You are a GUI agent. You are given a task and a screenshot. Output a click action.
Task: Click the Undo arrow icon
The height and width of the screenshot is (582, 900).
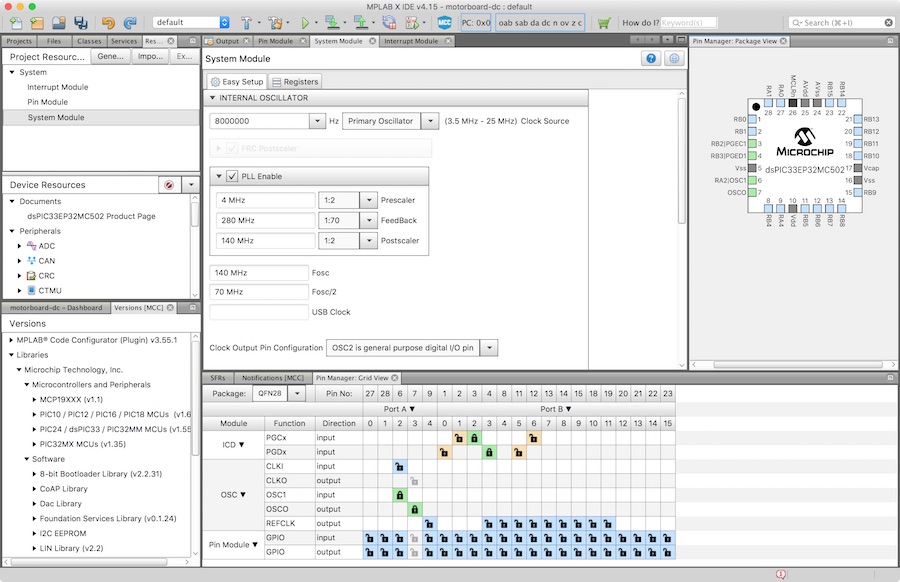tap(108, 23)
